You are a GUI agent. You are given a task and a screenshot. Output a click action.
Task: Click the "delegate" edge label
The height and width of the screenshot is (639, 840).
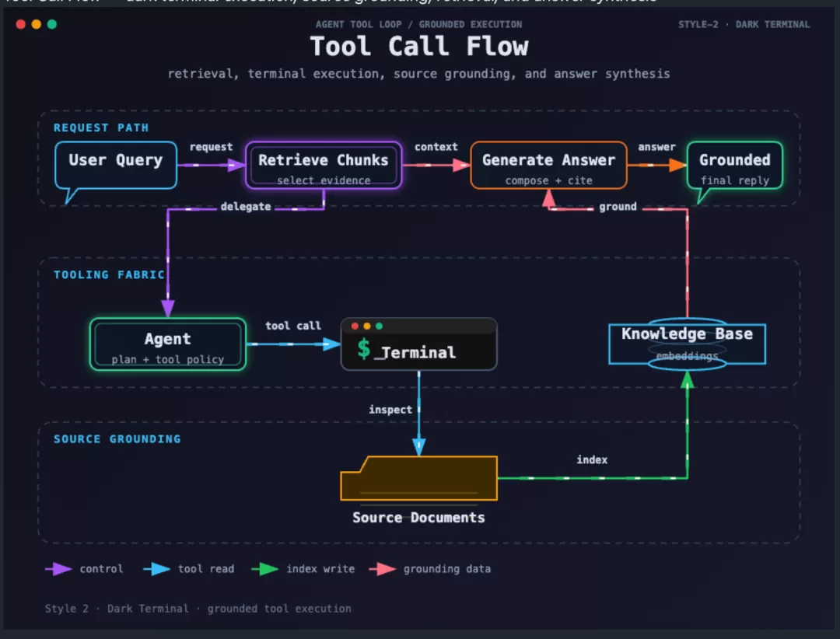(x=246, y=207)
